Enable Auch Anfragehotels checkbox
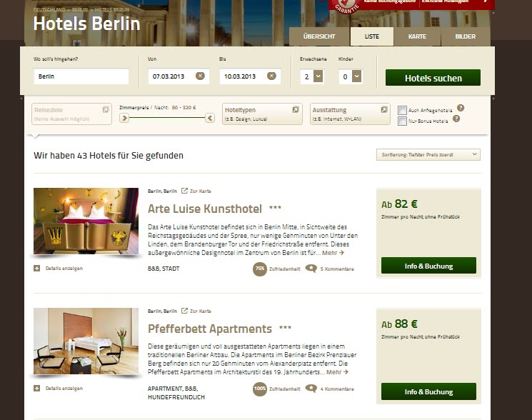Image resolution: width=532 pixels, height=420 pixels. [x=402, y=110]
